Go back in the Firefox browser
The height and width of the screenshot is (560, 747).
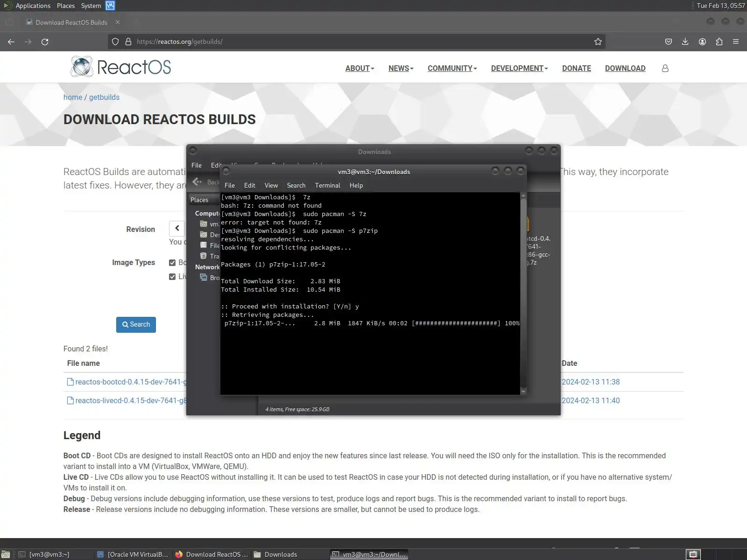[x=11, y=42]
